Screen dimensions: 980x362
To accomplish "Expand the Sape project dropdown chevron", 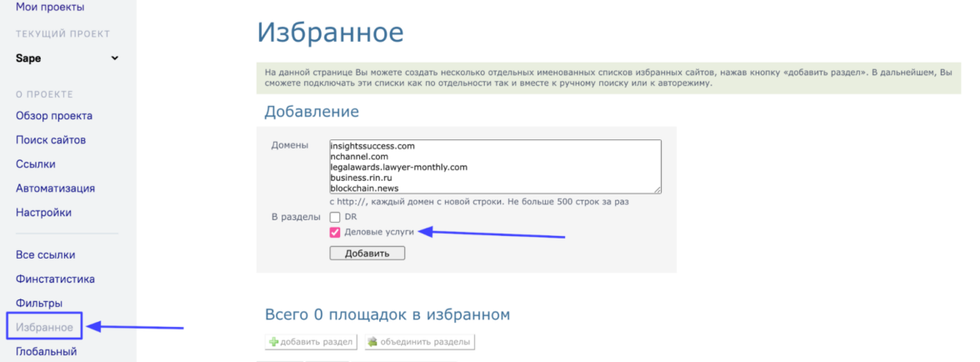I will point(114,58).
